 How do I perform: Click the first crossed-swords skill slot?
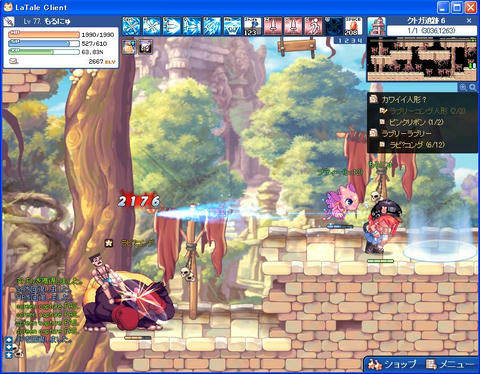pyautogui.click(x=131, y=26)
